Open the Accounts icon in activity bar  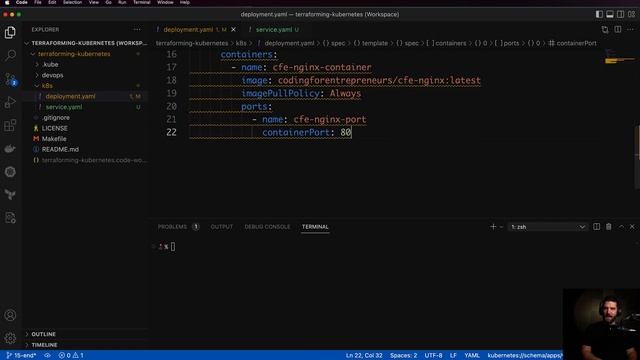(x=10, y=315)
